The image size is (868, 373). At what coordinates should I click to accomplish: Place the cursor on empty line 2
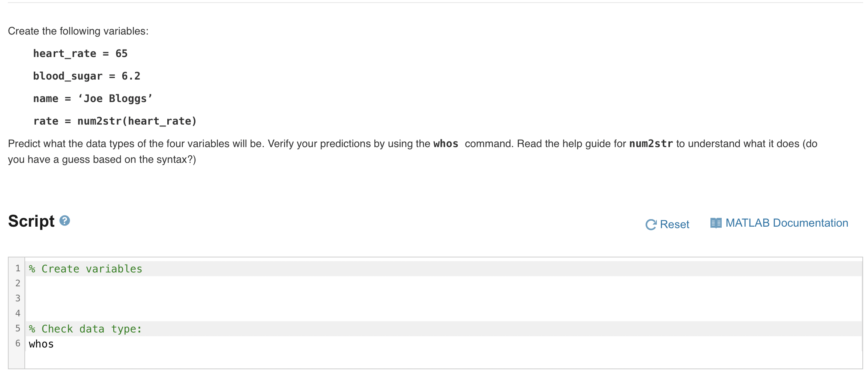(x=113, y=283)
